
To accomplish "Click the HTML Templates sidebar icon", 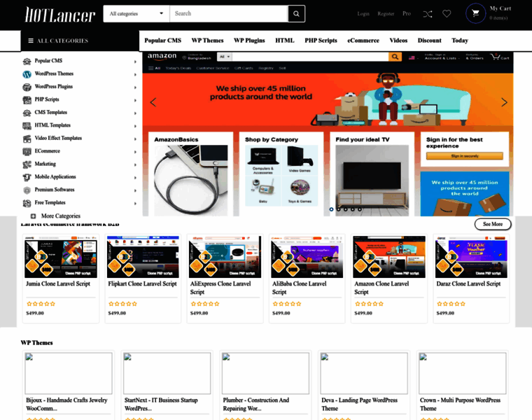I will [x=27, y=126].
